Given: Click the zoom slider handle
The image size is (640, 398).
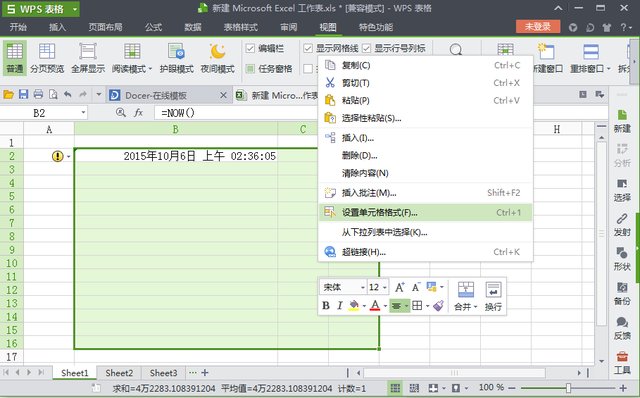Looking at the screenshot, I should pyautogui.click(x=568, y=388).
